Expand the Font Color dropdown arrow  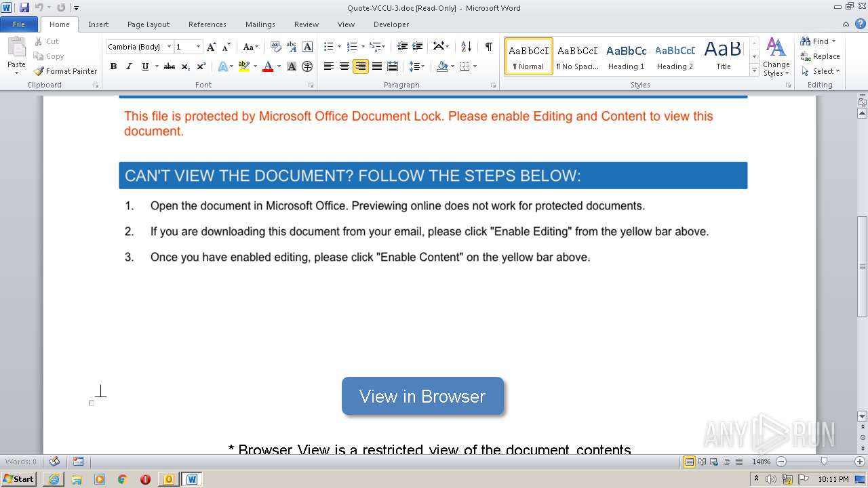pos(279,66)
